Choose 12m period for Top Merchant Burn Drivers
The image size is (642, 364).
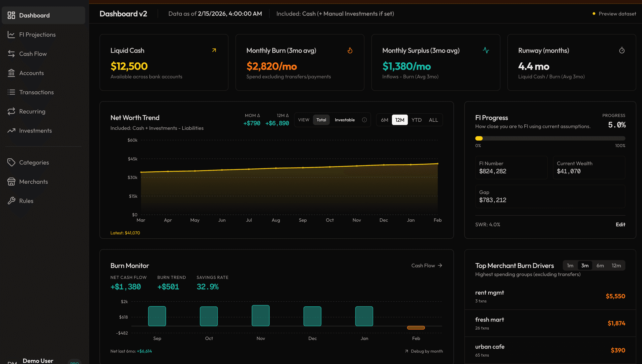pyautogui.click(x=616, y=266)
